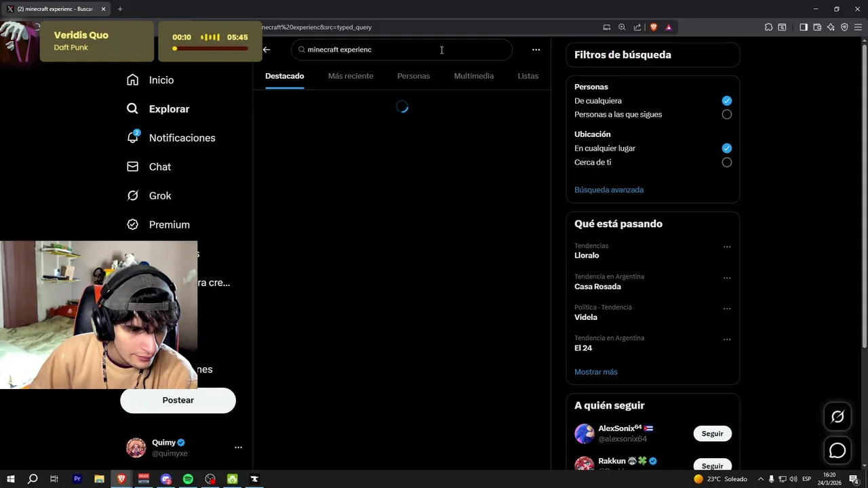The height and width of the screenshot is (488, 868).
Task: Share this page via address bar icon
Action: click(637, 27)
